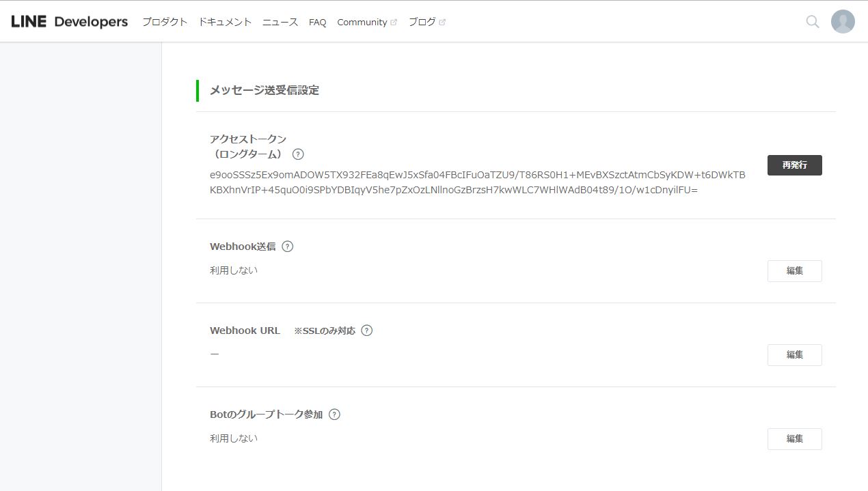Click 編集 for Botのグループトーク参加
This screenshot has width=868, height=491.
(794, 438)
